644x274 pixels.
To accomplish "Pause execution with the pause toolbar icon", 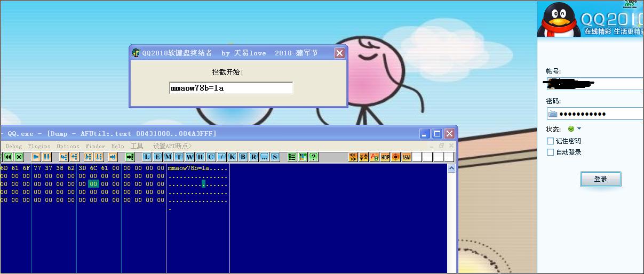I will point(46,157).
